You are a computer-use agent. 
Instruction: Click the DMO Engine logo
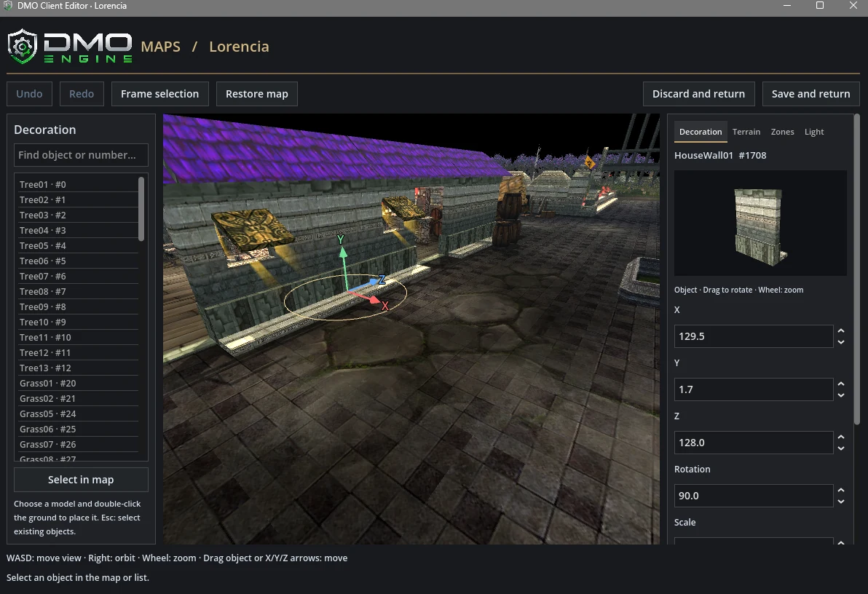70,47
